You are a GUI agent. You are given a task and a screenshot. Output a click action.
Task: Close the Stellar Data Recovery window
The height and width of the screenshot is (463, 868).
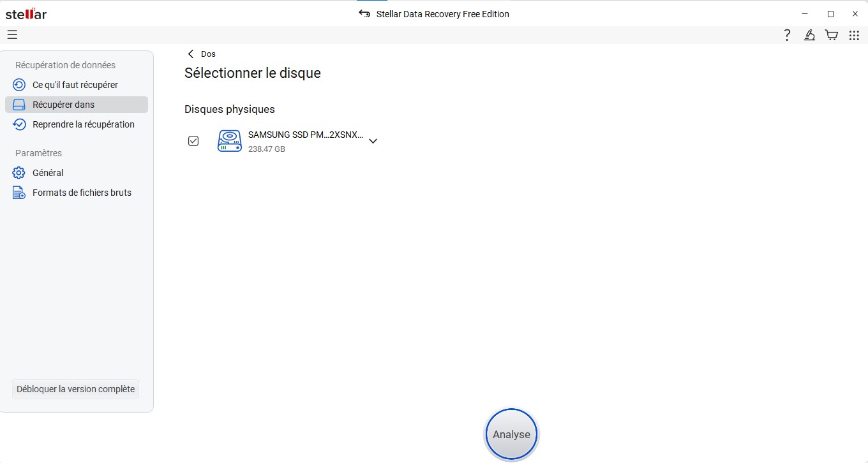(855, 13)
